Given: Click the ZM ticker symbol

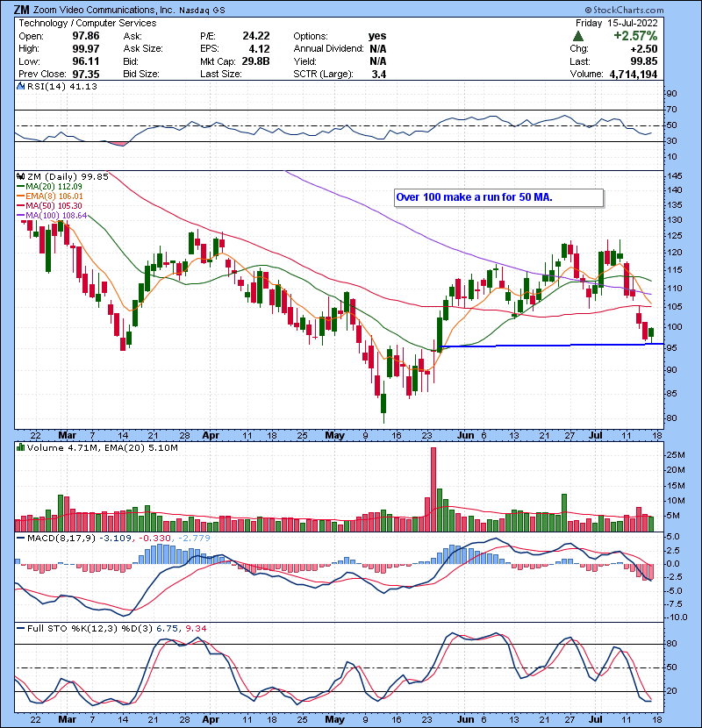Looking at the screenshot, I should click(x=21, y=10).
